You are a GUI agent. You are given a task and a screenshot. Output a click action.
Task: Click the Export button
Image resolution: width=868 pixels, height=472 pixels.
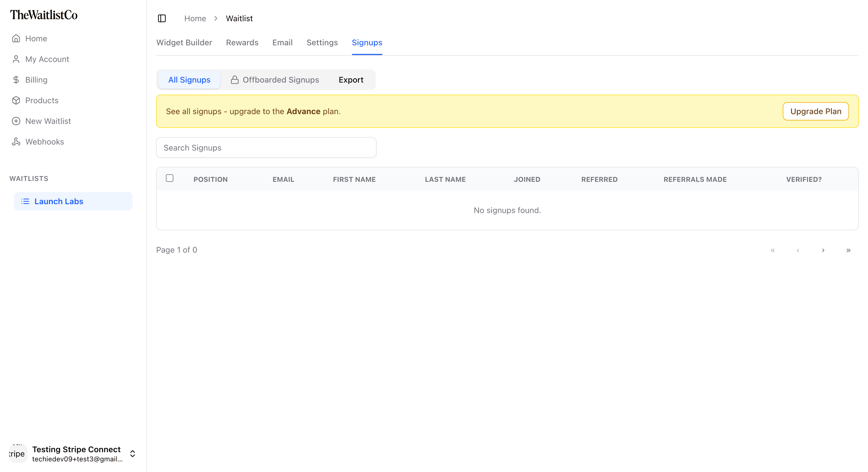click(351, 80)
